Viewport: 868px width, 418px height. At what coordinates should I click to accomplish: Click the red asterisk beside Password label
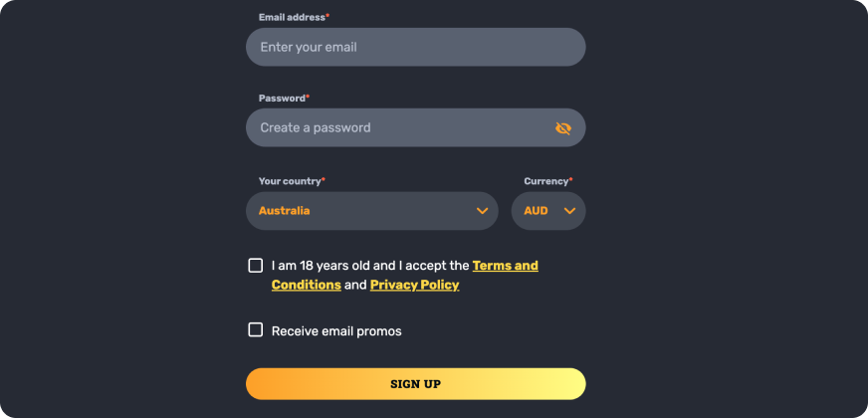(x=308, y=98)
